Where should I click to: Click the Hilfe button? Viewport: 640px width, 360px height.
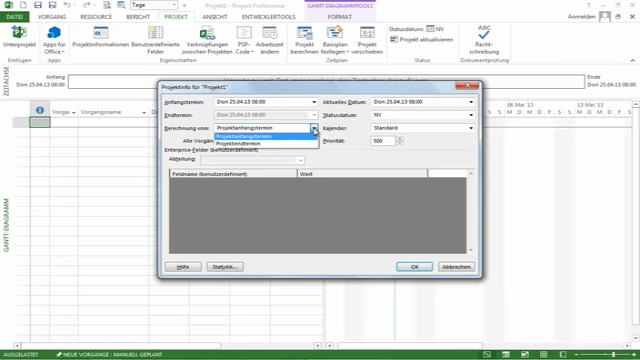[183, 267]
